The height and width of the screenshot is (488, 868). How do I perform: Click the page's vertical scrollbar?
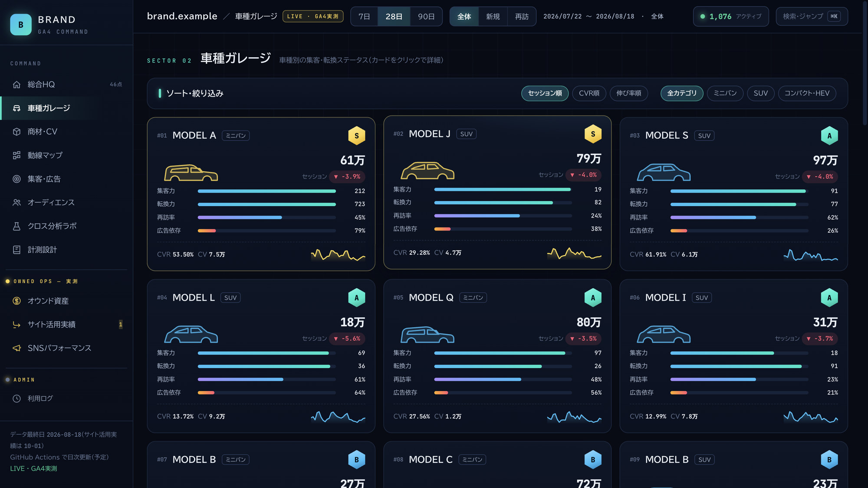tap(865, 63)
